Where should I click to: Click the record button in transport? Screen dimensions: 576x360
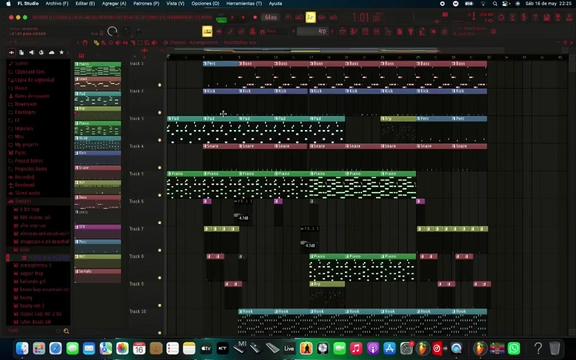pyautogui.click(x=255, y=18)
